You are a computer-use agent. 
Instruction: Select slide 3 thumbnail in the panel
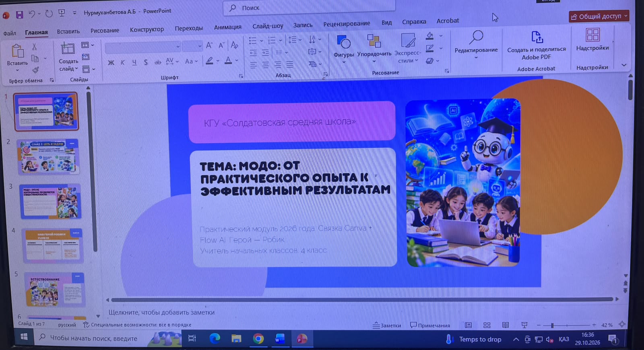[x=50, y=202]
